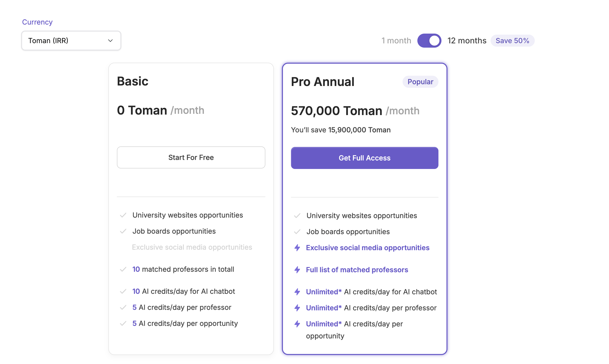The image size is (609, 364).
Task: Click lightning icon beside Unlimited AI chatbot credits
Action: (x=297, y=292)
